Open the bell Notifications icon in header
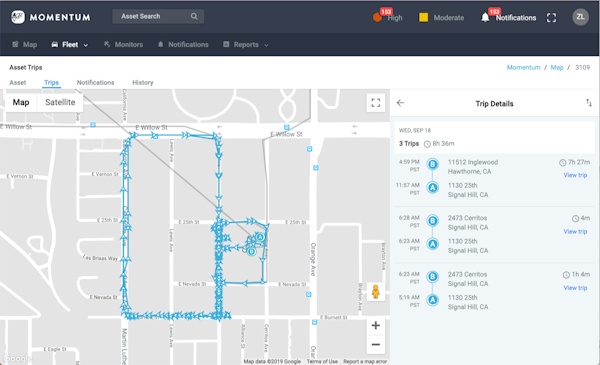 point(485,18)
